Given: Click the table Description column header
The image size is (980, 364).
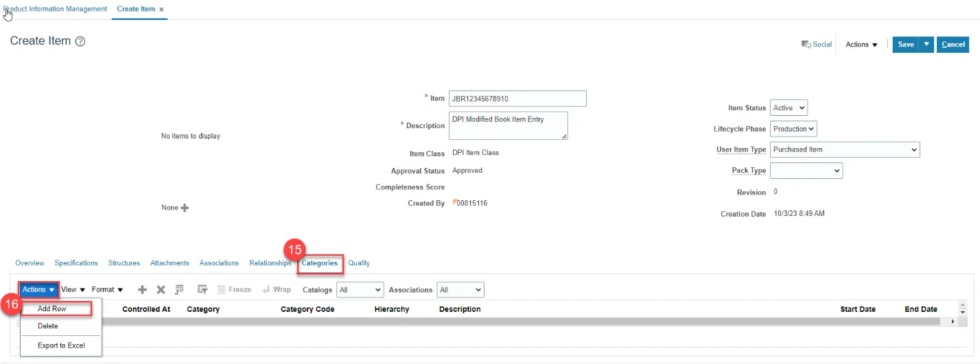Looking at the screenshot, I should [x=460, y=309].
